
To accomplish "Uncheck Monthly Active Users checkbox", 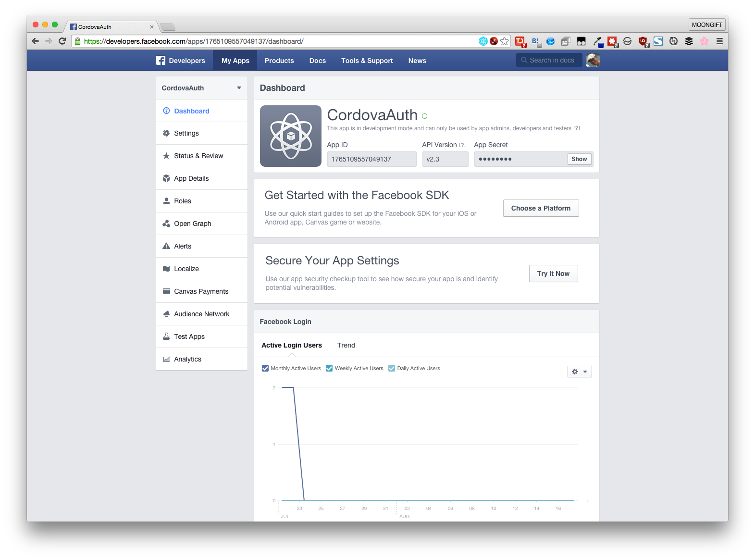I will tap(265, 368).
